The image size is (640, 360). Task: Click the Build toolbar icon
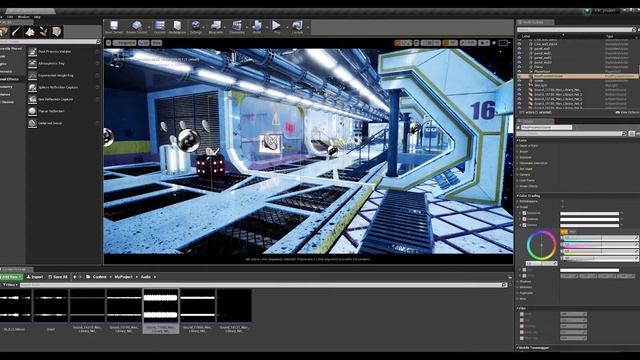[257, 27]
